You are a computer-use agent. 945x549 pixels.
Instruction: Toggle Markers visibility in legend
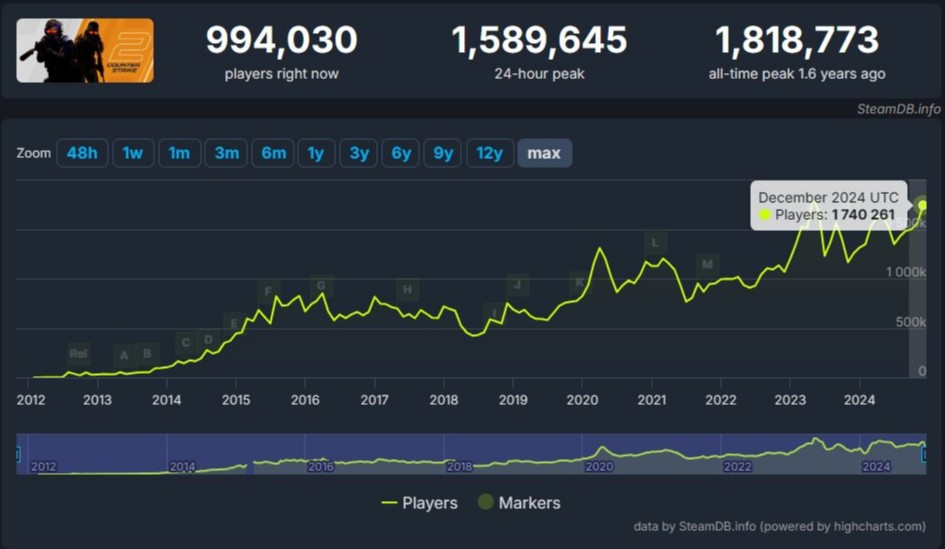518,503
